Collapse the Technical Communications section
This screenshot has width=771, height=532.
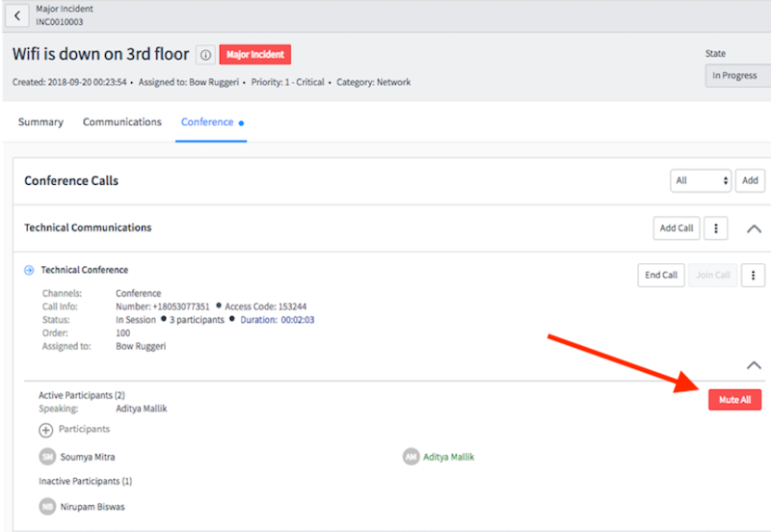(x=754, y=228)
